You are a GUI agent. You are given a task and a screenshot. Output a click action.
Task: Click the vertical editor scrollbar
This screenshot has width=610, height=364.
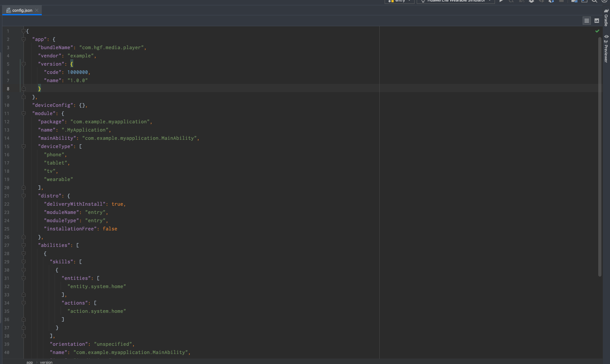point(599,156)
